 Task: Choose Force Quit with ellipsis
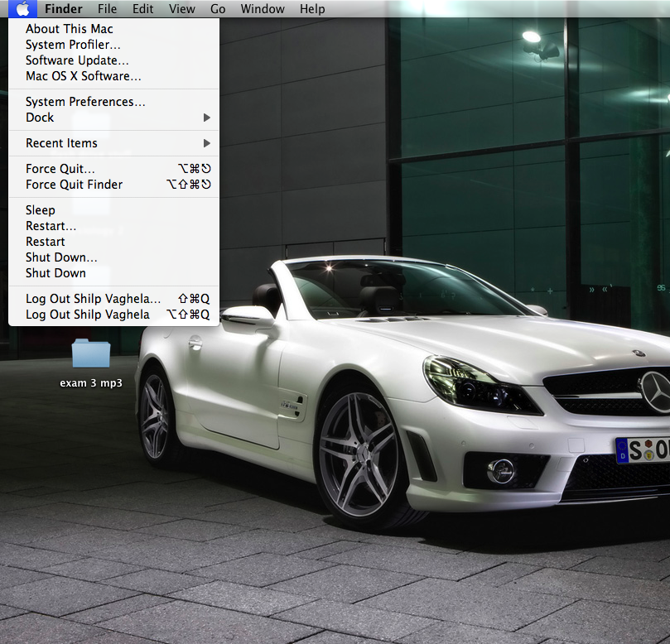(x=60, y=169)
